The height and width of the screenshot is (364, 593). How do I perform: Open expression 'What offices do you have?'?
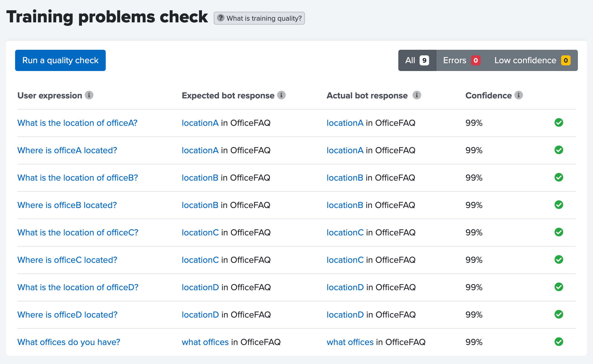[x=69, y=342]
